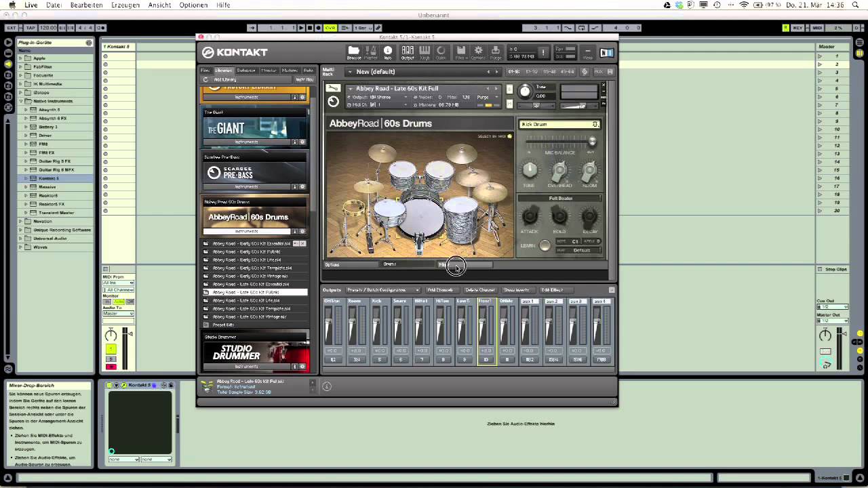Click the Record button in Live transport

pos(317,28)
